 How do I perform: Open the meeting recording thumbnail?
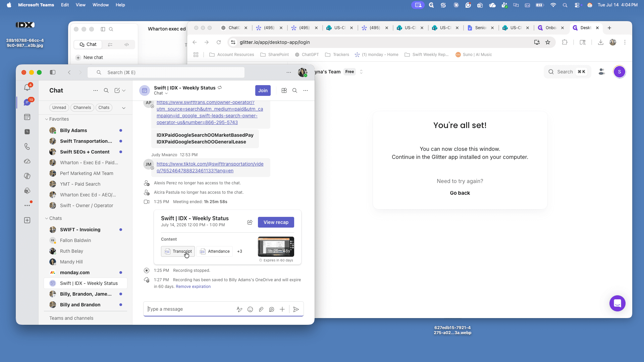tap(276, 247)
